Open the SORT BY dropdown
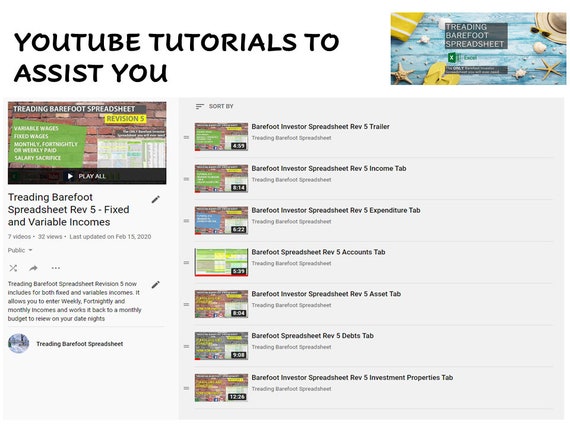This screenshot has height=428, width=570. point(214,107)
